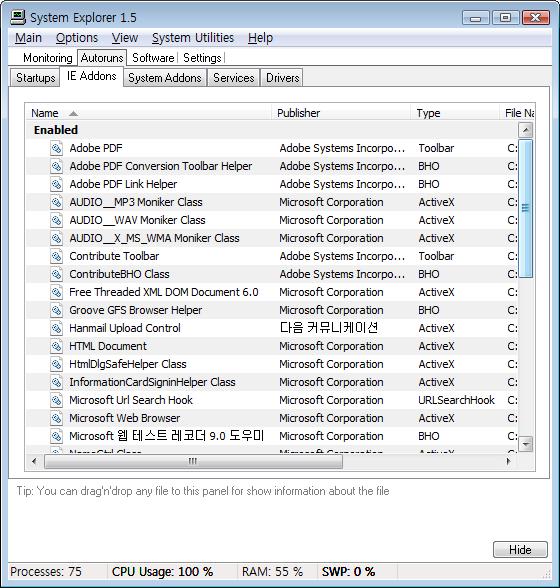Click the vertical scrollbar thumb
The image size is (560, 588).
(x=525, y=208)
